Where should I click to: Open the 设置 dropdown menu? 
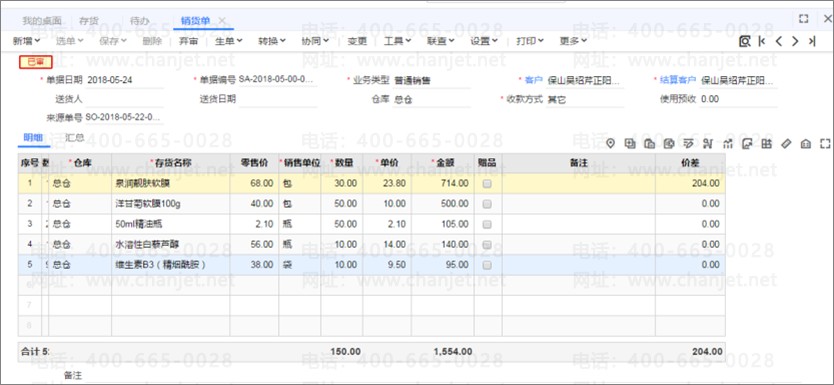pos(484,41)
